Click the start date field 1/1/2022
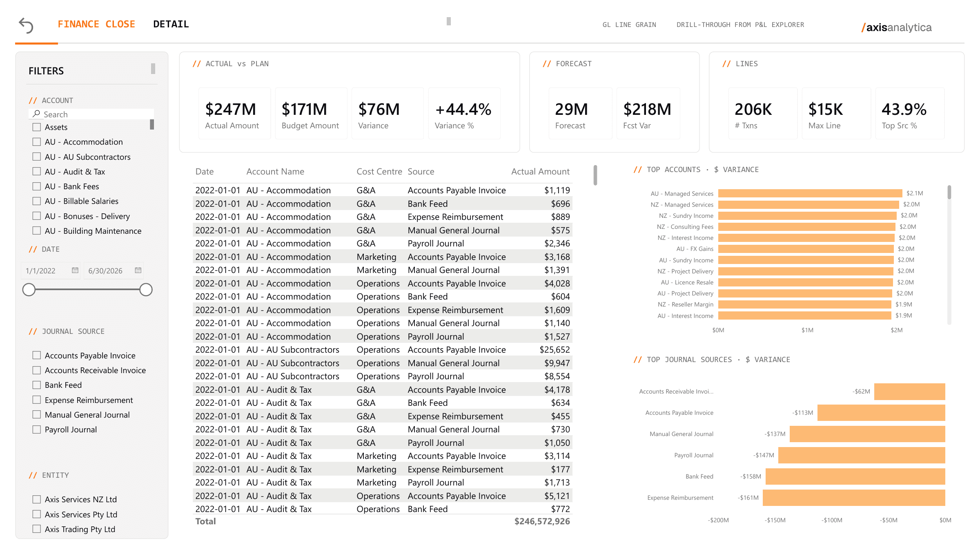 [x=51, y=271]
